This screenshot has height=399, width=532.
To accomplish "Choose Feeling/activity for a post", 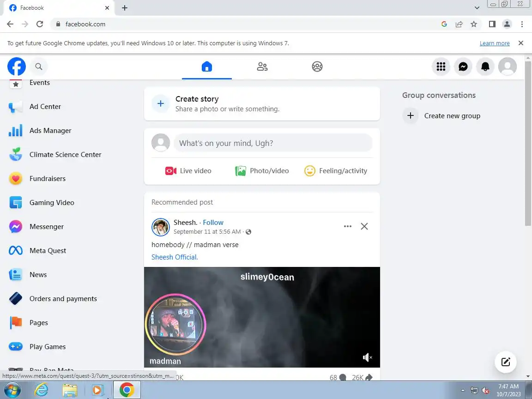I will [336, 171].
